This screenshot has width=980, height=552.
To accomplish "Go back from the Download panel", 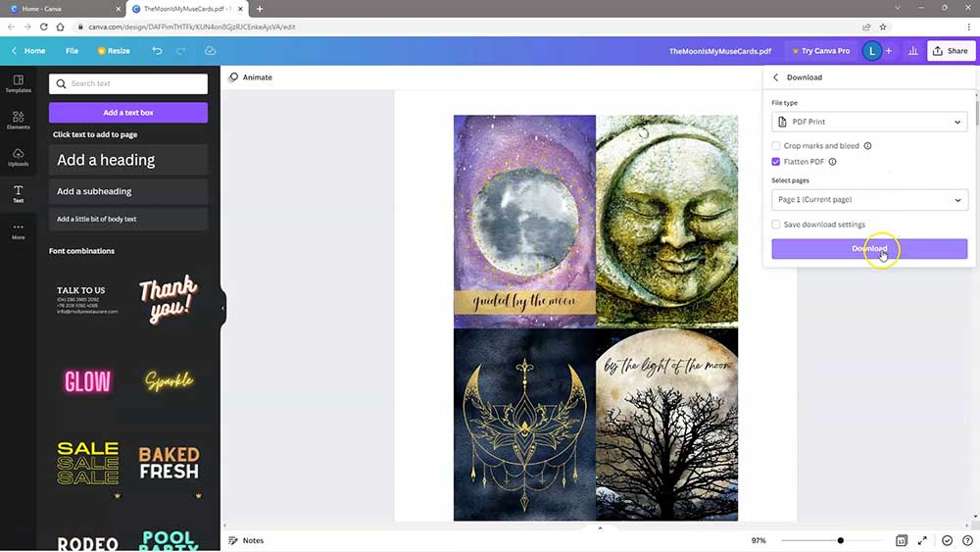I will pyautogui.click(x=776, y=77).
